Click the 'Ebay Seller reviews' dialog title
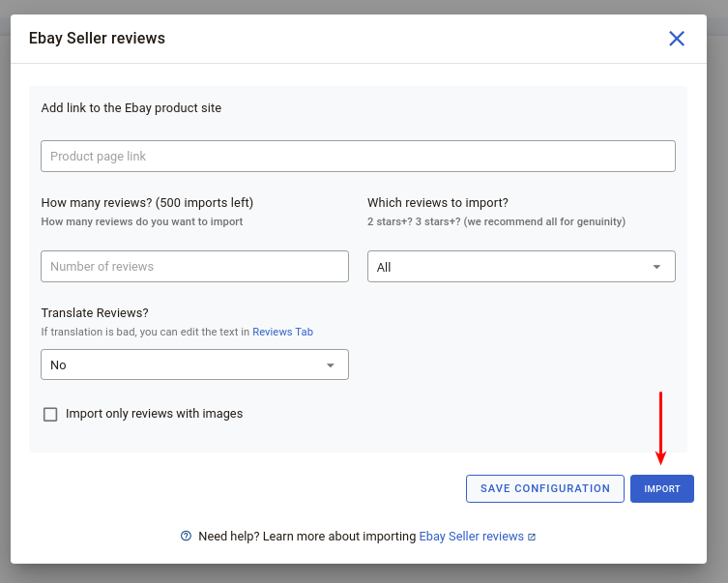This screenshot has width=728, height=583. click(97, 38)
